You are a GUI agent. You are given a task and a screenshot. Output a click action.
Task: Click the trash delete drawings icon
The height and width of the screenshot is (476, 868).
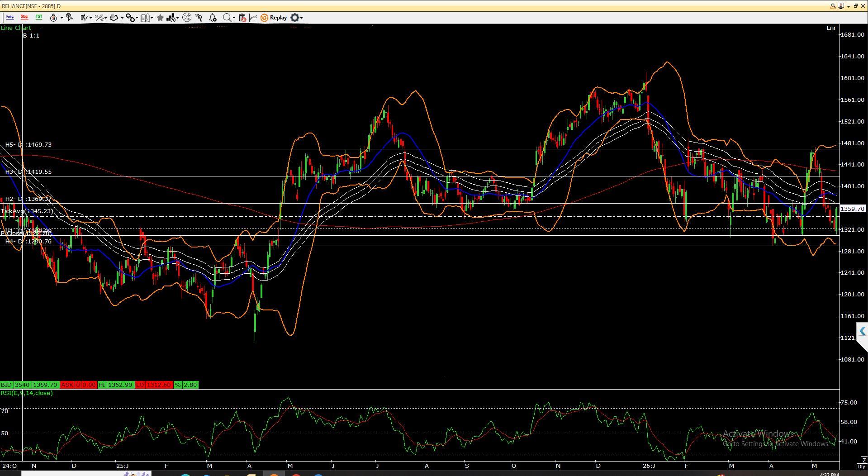pyautogui.click(x=242, y=18)
